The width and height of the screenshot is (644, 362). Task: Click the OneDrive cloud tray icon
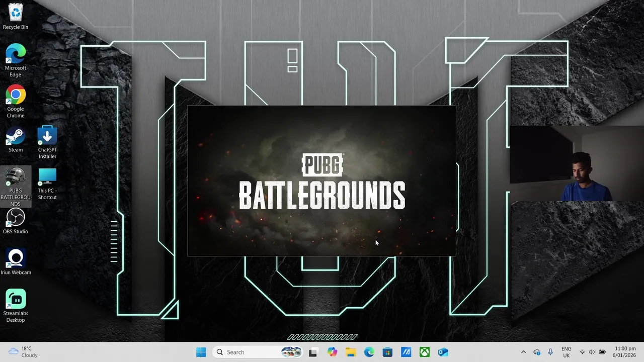tap(537, 352)
